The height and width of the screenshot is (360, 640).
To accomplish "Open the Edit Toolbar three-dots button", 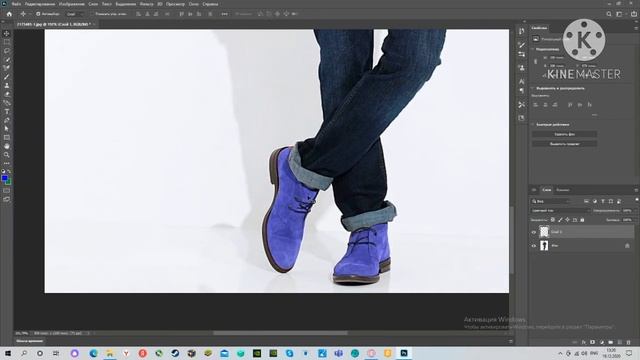I will tap(7, 163).
